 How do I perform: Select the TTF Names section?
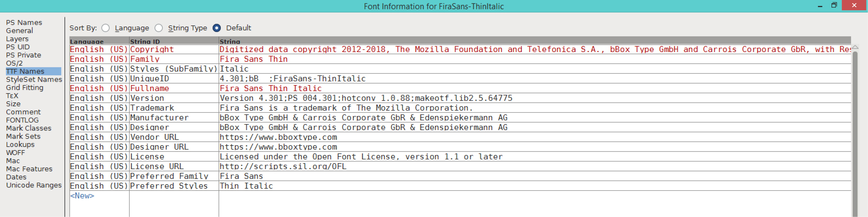coord(33,71)
